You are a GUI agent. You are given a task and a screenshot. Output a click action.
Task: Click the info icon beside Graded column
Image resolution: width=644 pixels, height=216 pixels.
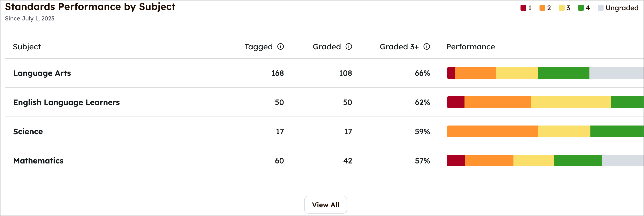pyautogui.click(x=349, y=47)
